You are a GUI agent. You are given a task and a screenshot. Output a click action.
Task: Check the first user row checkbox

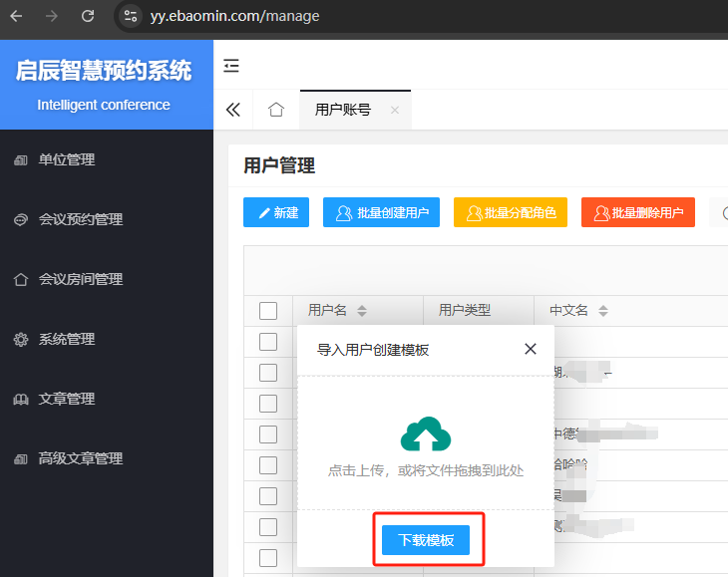pyautogui.click(x=268, y=342)
